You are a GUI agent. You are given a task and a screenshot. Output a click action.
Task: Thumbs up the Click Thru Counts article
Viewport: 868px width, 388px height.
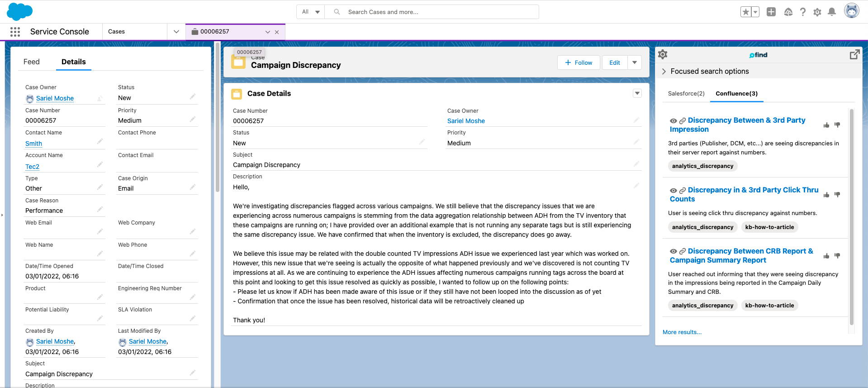(x=826, y=195)
